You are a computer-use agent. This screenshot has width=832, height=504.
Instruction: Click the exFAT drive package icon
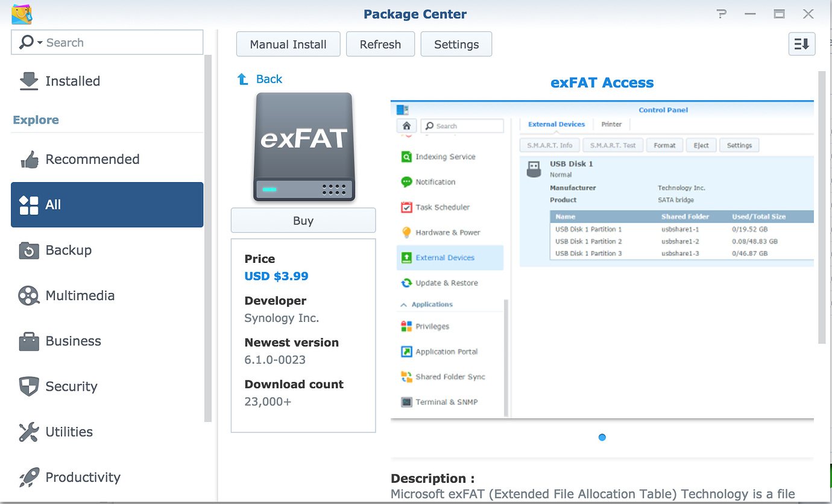click(x=303, y=146)
